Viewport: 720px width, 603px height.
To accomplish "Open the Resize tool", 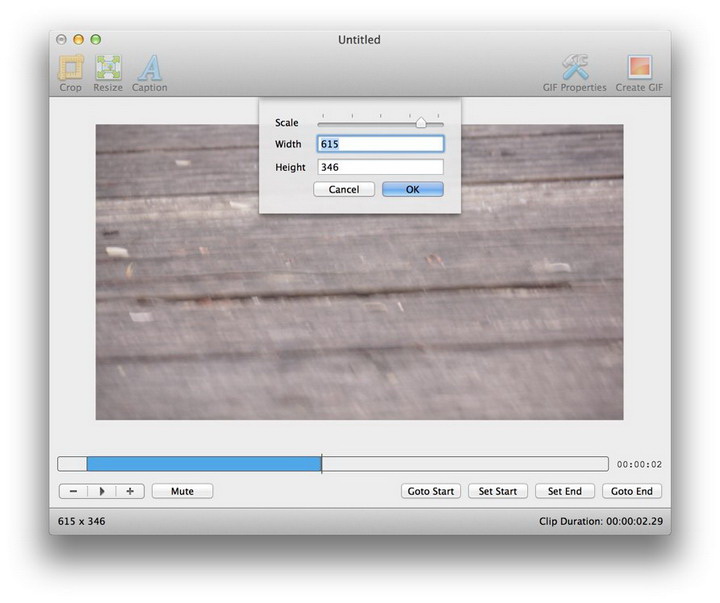I will coord(108,68).
